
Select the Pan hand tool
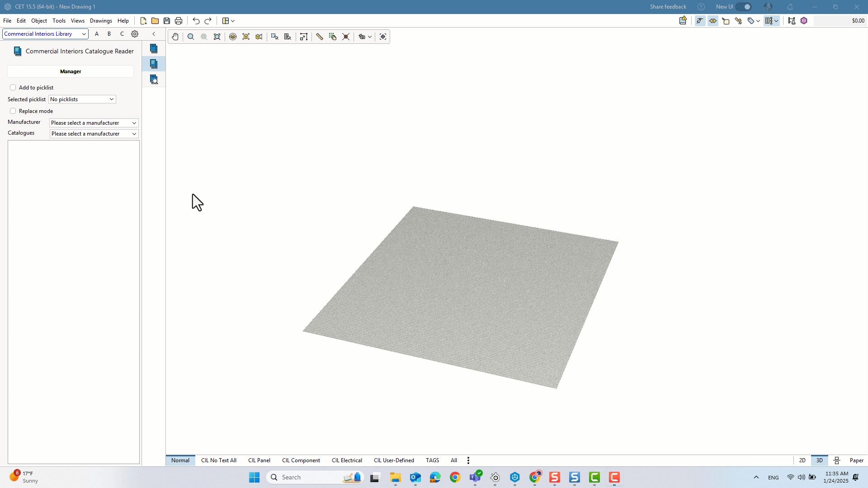(175, 37)
